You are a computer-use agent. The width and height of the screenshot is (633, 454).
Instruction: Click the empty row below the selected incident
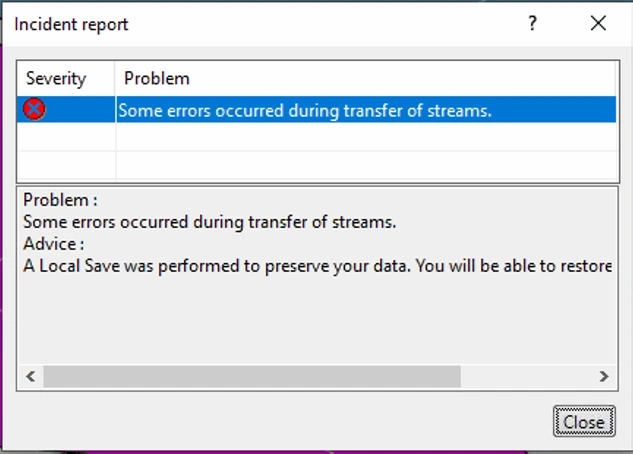coord(300,137)
